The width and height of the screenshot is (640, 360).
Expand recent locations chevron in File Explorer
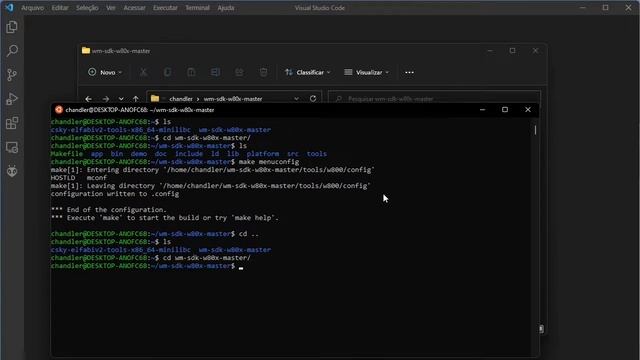(121, 99)
